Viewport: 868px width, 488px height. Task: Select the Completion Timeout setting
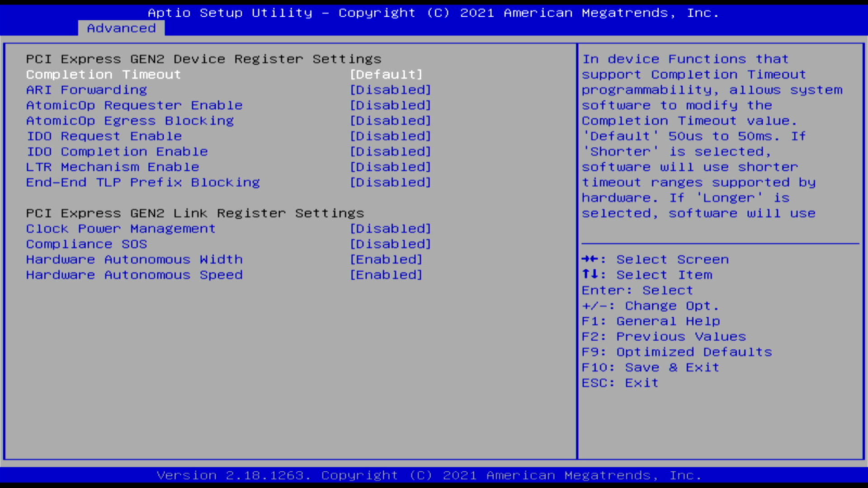103,75
